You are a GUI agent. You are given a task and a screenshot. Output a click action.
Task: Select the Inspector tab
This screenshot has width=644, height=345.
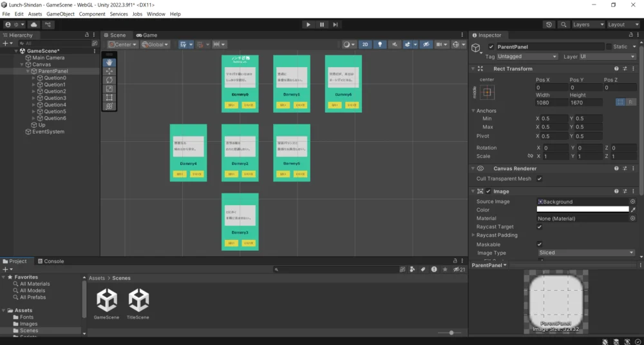click(x=487, y=35)
